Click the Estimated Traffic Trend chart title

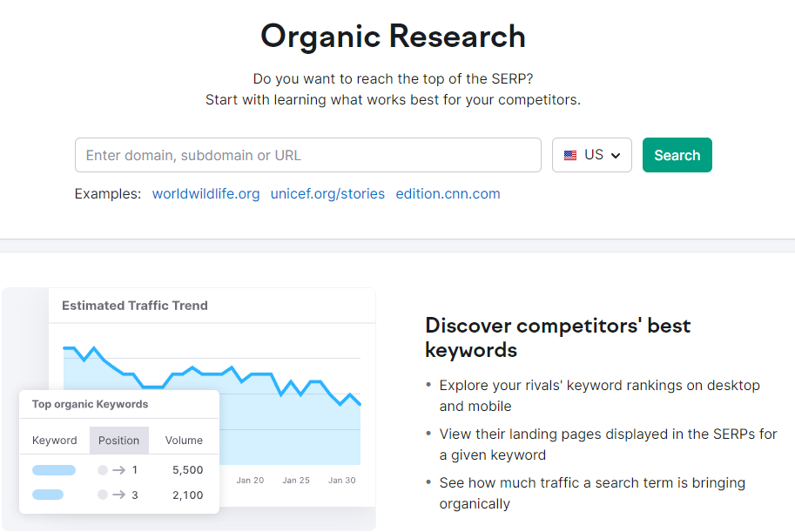click(x=135, y=306)
